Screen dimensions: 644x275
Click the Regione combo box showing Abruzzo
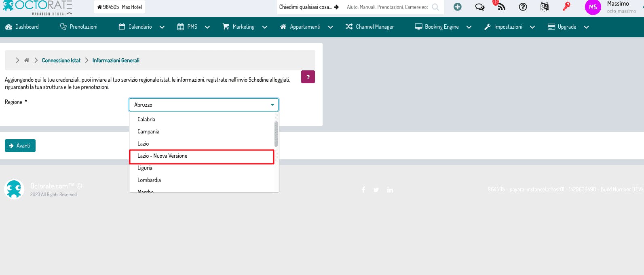tap(204, 105)
